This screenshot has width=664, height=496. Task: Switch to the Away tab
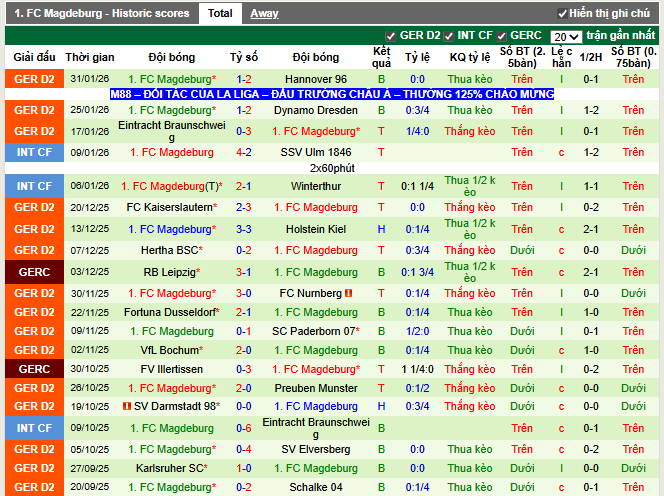[264, 14]
